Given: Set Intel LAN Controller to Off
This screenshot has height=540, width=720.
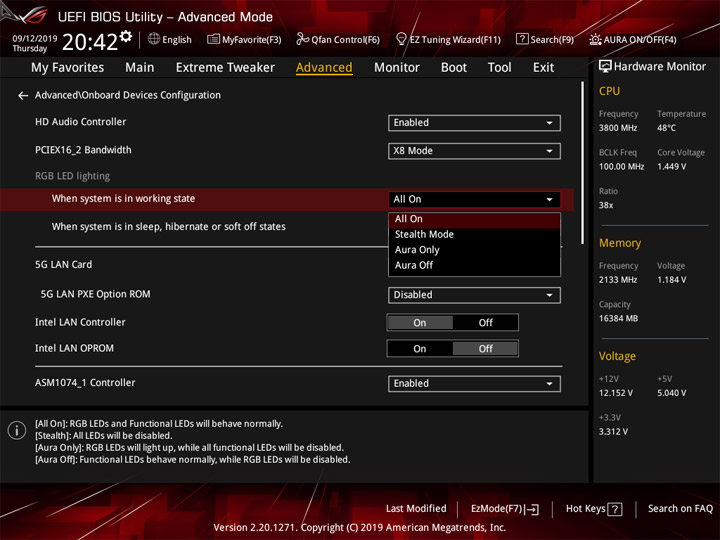Looking at the screenshot, I should [x=485, y=323].
